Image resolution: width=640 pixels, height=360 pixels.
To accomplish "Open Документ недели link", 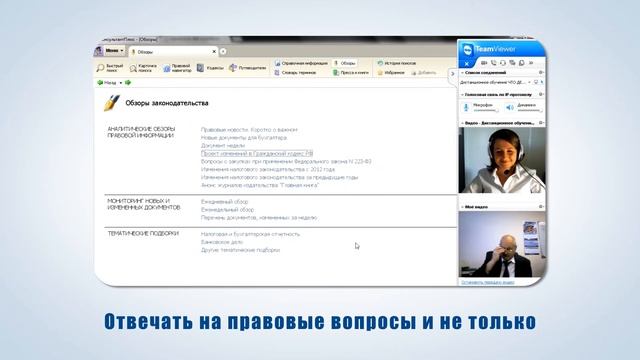I will 223,146.
